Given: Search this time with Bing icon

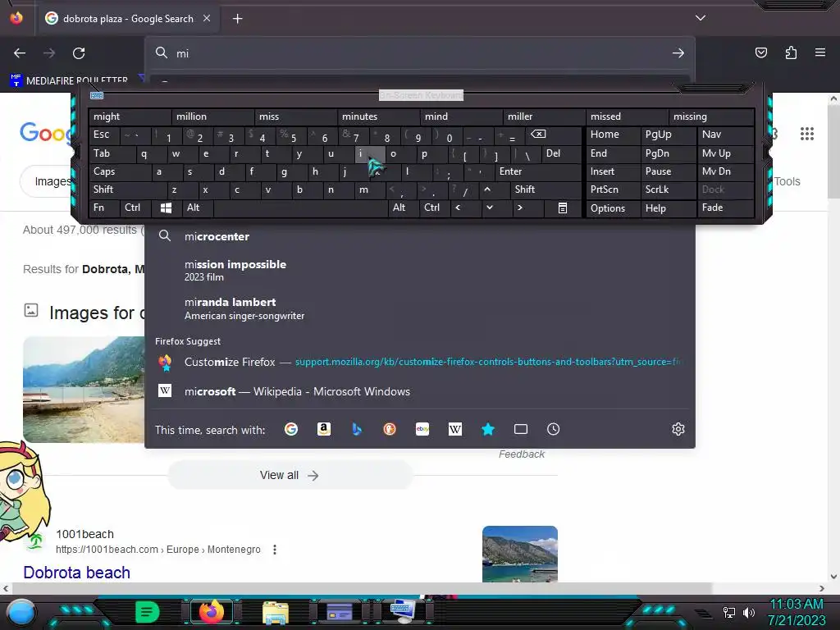Looking at the screenshot, I should [x=357, y=429].
